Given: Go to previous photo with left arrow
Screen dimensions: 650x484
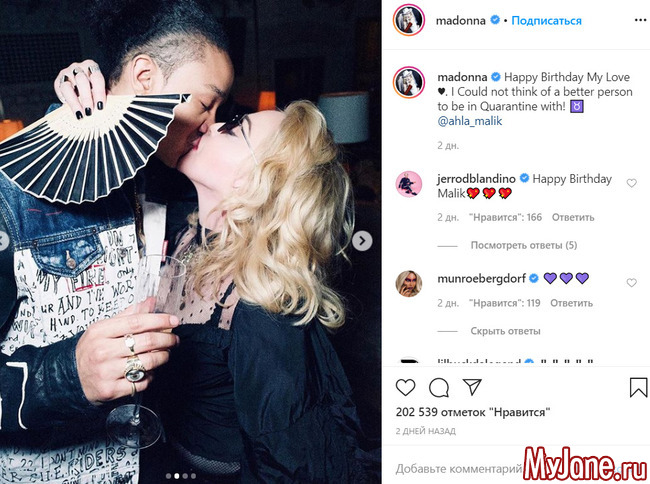Looking at the screenshot, I should coord(3,241).
